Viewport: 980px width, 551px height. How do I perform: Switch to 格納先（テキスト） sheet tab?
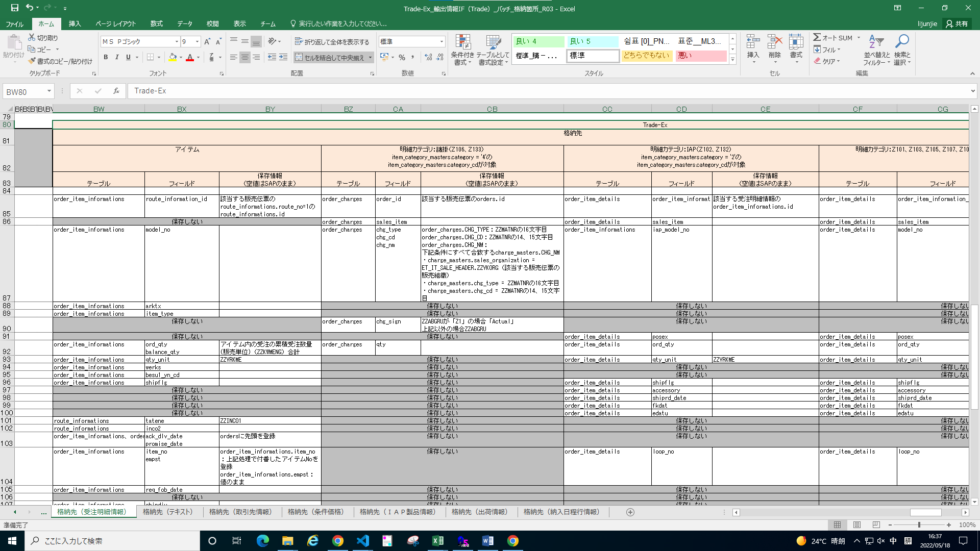point(168,512)
